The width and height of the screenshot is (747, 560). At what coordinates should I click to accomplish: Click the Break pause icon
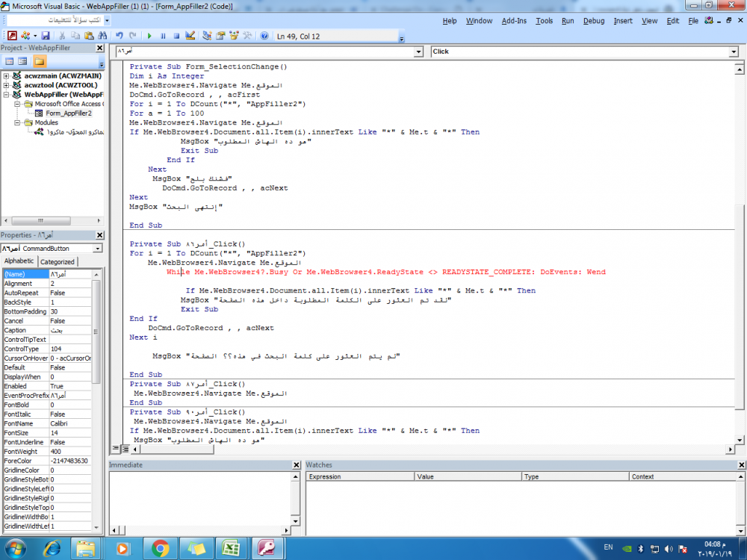point(163,36)
